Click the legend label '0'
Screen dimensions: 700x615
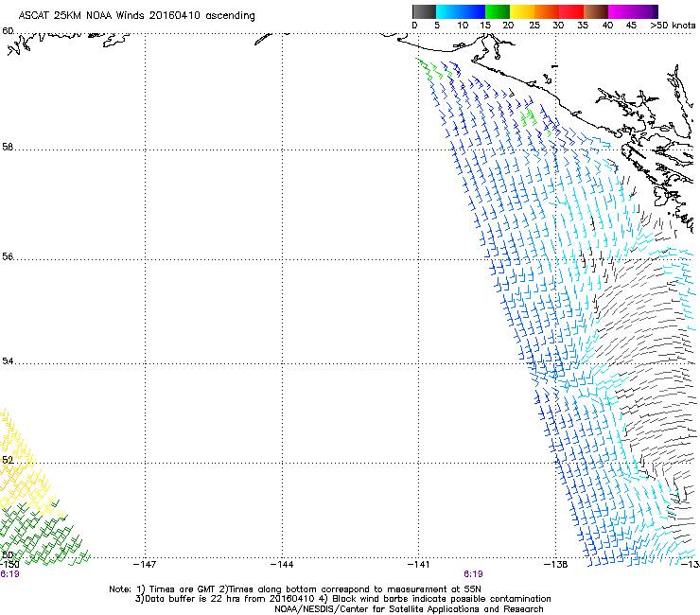coord(414,26)
